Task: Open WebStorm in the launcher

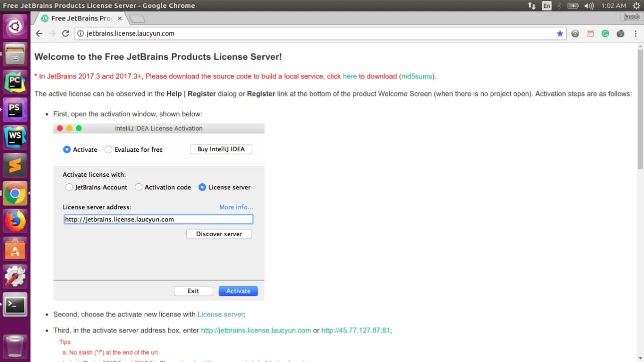Action: click(x=15, y=137)
